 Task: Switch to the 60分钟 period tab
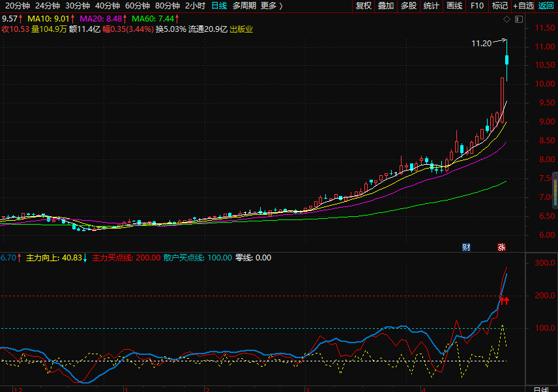click(x=138, y=6)
